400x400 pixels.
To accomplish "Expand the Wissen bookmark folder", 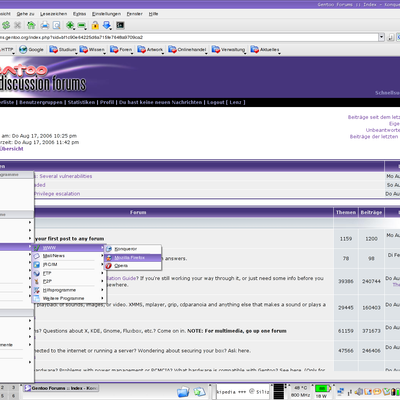I will click(92, 50).
